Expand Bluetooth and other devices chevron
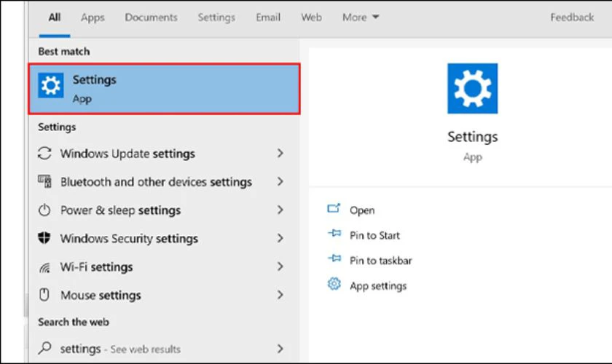 pos(280,181)
